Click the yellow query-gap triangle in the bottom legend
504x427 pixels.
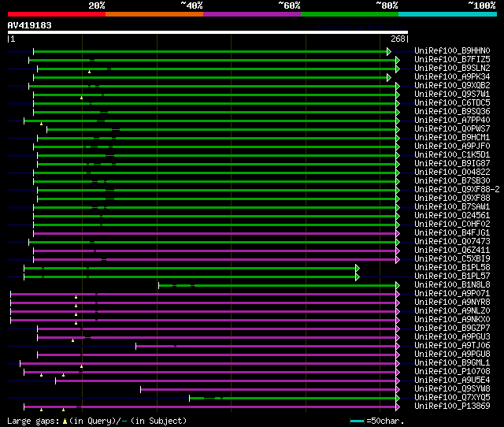pos(65,421)
